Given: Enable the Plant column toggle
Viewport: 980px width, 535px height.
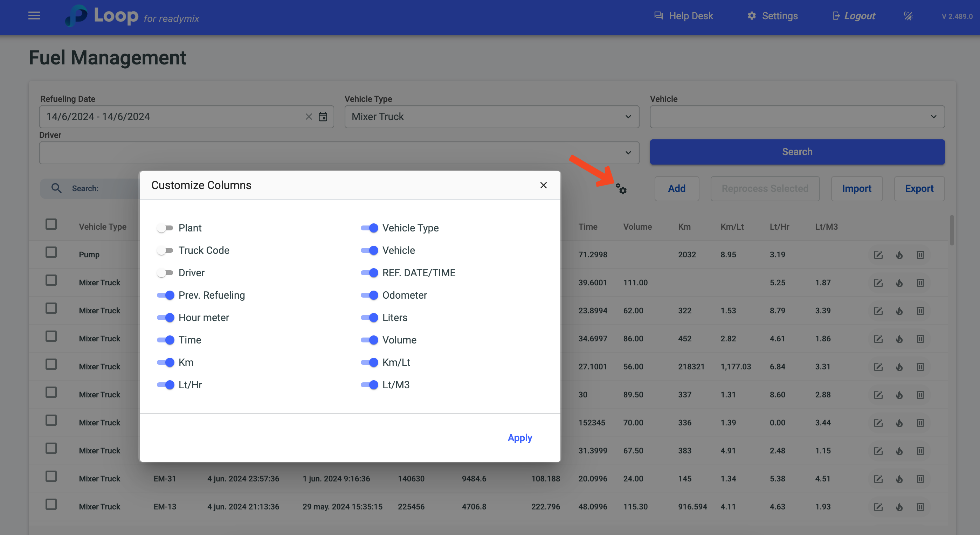Looking at the screenshot, I should [x=165, y=228].
